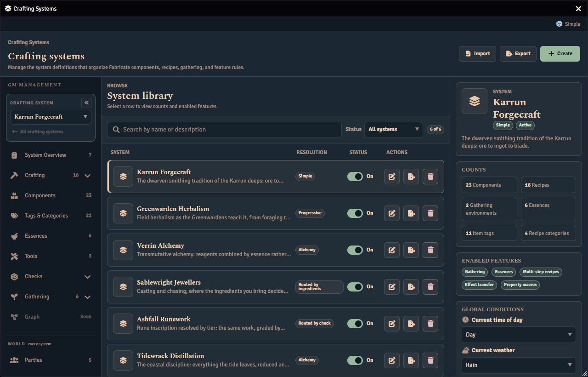
Task: Open the 23 Components count card
Action: [489, 185]
